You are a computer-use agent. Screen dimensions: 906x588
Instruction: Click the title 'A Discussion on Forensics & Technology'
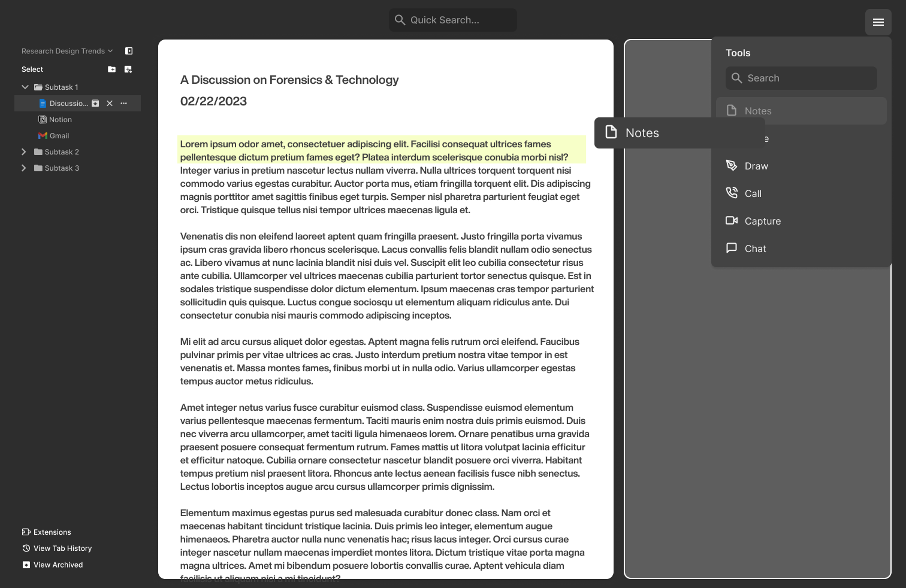(x=289, y=80)
